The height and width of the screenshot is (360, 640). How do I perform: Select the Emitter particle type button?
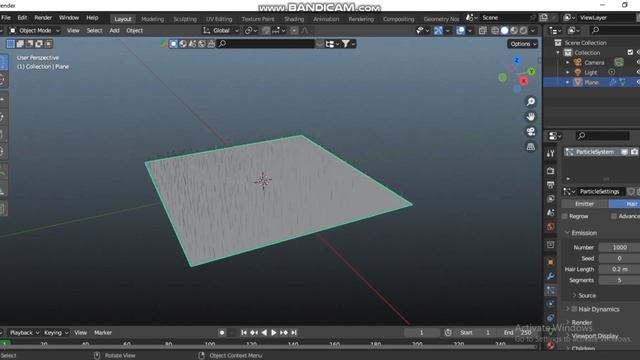tap(584, 204)
